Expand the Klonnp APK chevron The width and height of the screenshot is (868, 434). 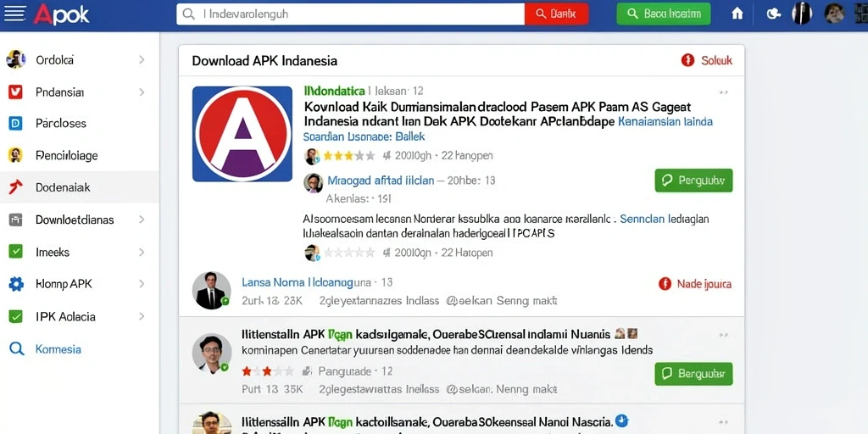pyautogui.click(x=142, y=284)
